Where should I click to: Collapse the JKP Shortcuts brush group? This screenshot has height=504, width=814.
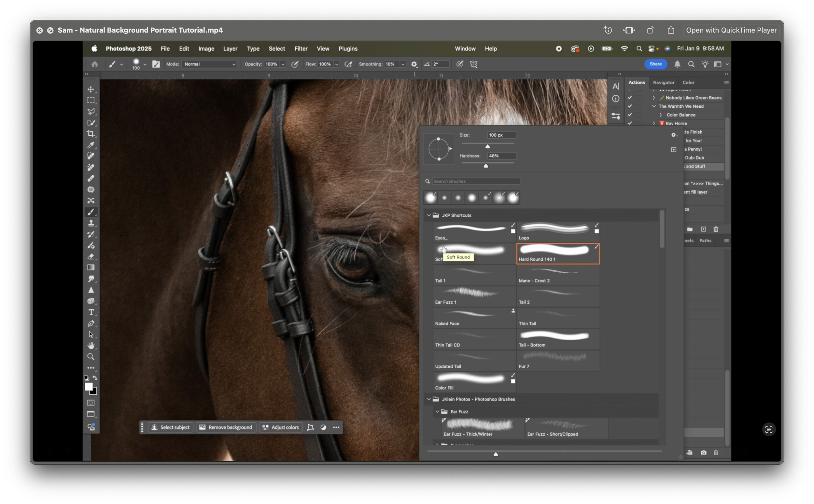pyautogui.click(x=429, y=215)
